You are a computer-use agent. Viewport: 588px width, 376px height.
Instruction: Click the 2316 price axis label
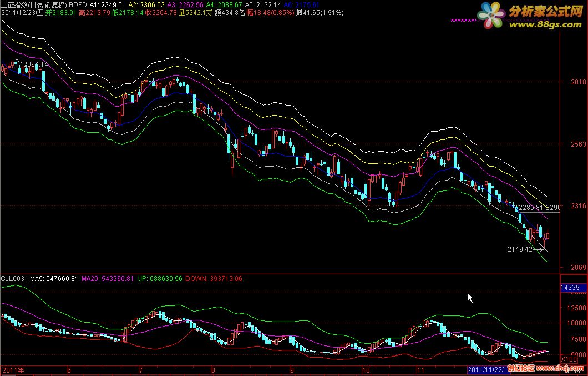tap(578, 206)
